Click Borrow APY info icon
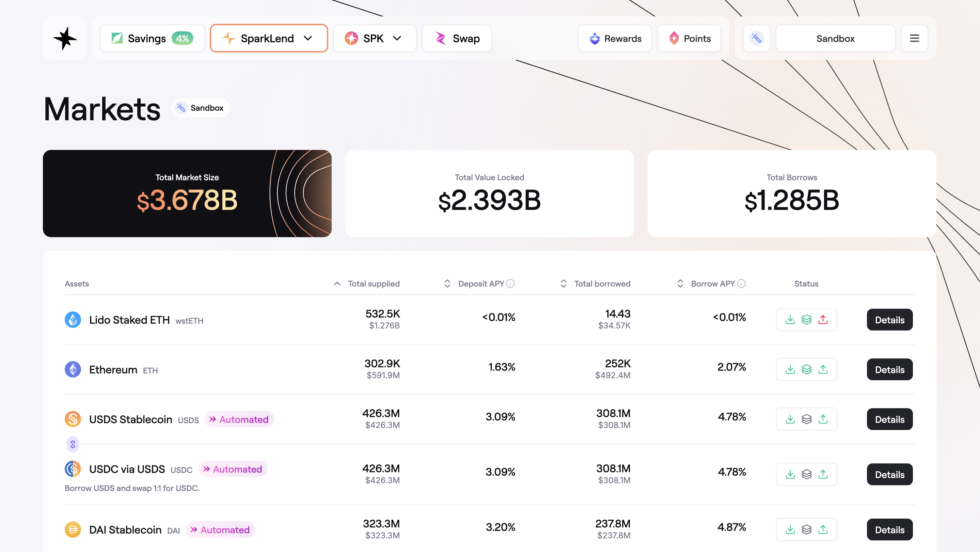The width and height of the screenshot is (980, 552). (741, 283)
